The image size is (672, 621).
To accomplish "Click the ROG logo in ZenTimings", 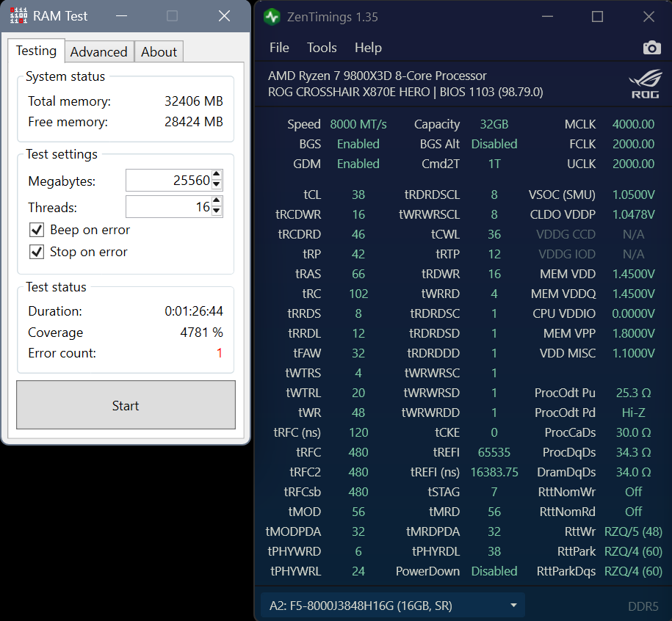I will click(645, 84).
